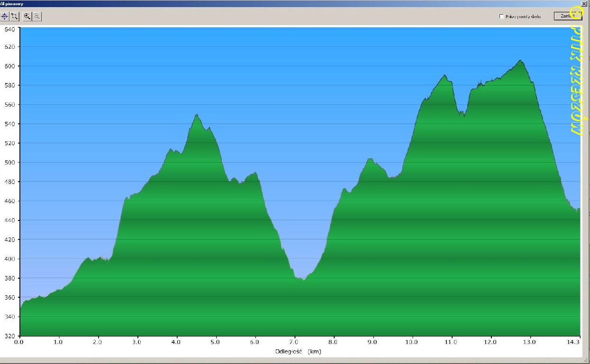
Task: Select the crosshair pointer tool
Action: coord(4,16)
